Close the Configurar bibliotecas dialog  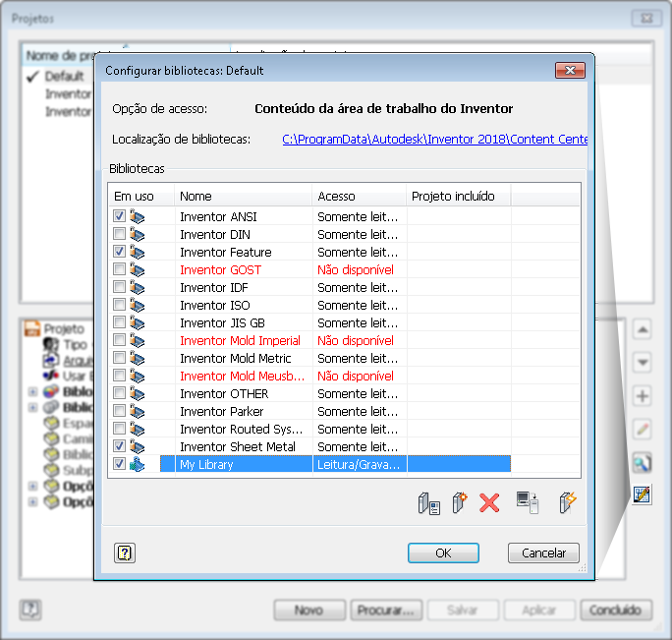(570, 71)
